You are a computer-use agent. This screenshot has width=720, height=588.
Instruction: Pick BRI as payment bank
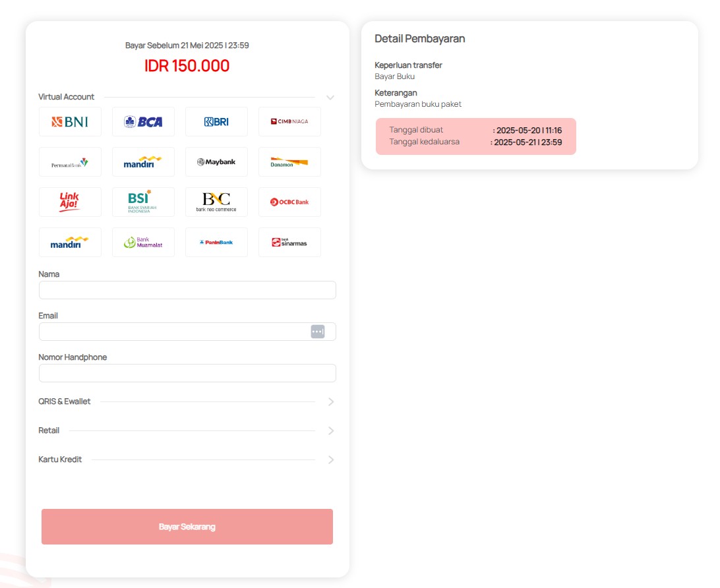216,122
